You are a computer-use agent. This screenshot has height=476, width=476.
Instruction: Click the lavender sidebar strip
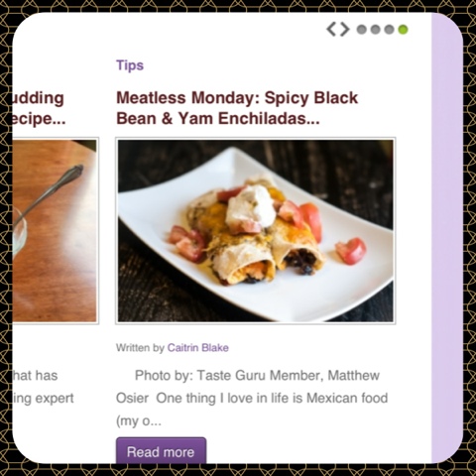pos(447,238)
